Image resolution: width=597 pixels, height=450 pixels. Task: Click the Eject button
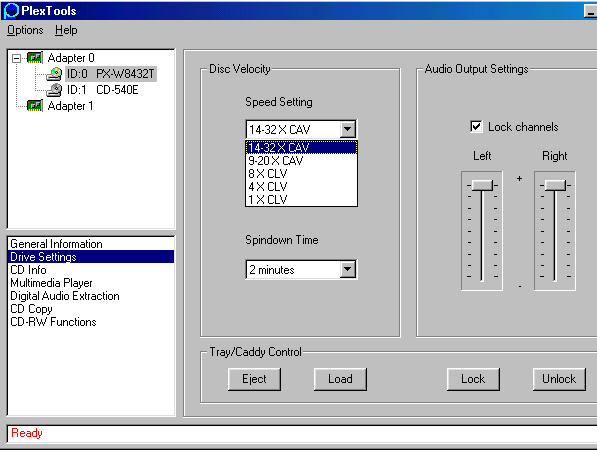click(254, 379)
